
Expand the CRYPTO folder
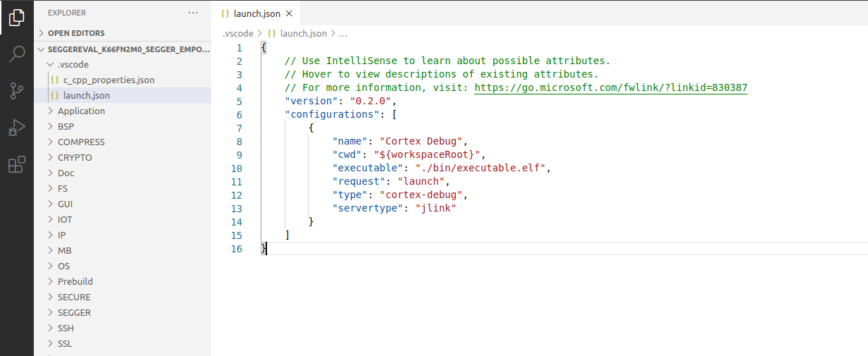click(75, 157)
